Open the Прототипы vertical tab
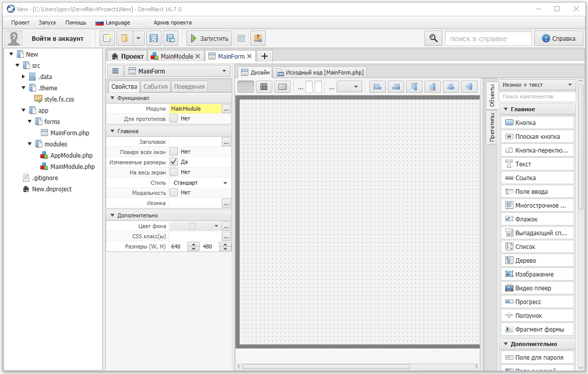 [492, 127]
